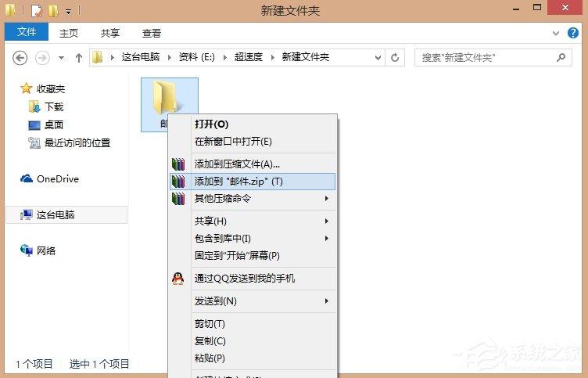Screen dimensions: 588x378
Task: Open the help question mark icon
Action: pyautogui.click(x=573, y=33)
